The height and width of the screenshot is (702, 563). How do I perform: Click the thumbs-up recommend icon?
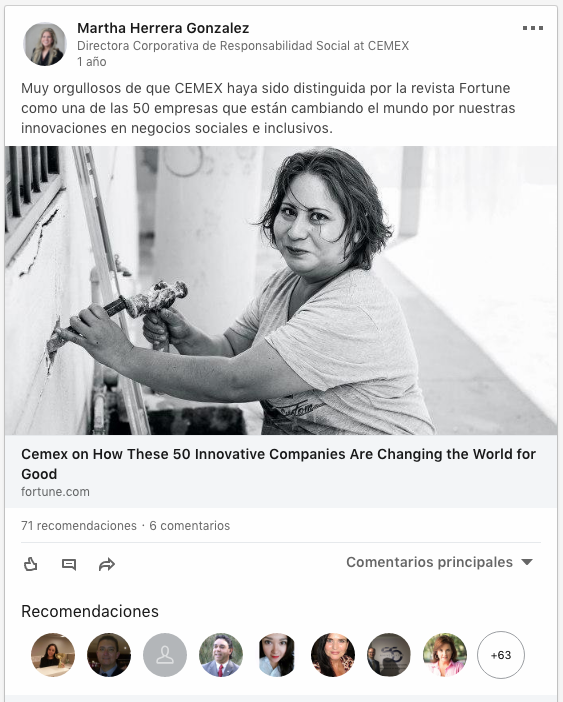(30, 564)
